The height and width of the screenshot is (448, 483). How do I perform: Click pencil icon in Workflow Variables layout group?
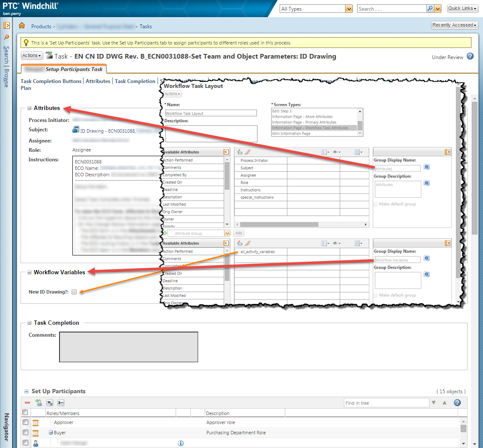247,243
